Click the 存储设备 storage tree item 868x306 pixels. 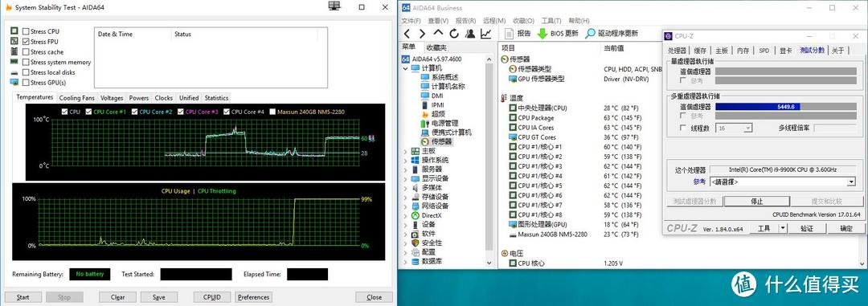429,197
